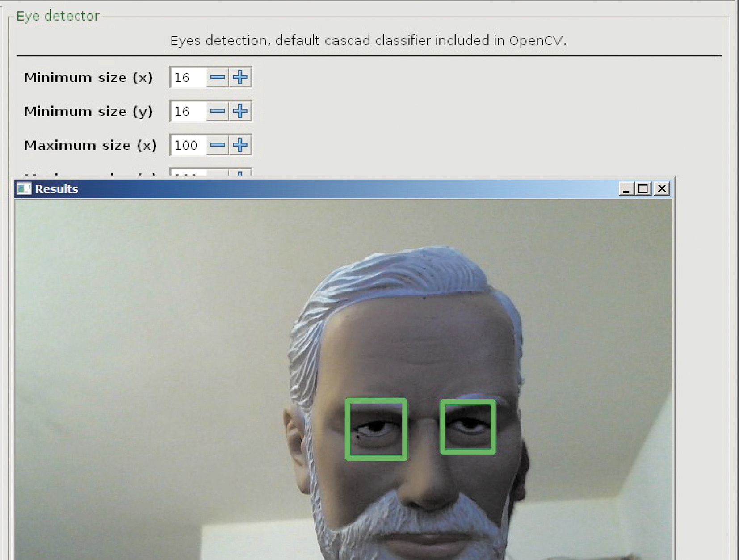Viewport: 739px width, 560px height.
Task: Minimize the Results window
Action: 626,189
